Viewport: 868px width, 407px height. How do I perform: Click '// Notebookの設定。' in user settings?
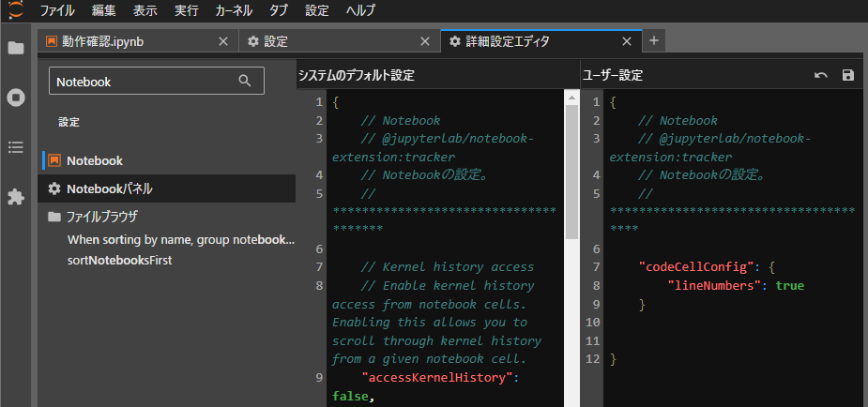701,174
